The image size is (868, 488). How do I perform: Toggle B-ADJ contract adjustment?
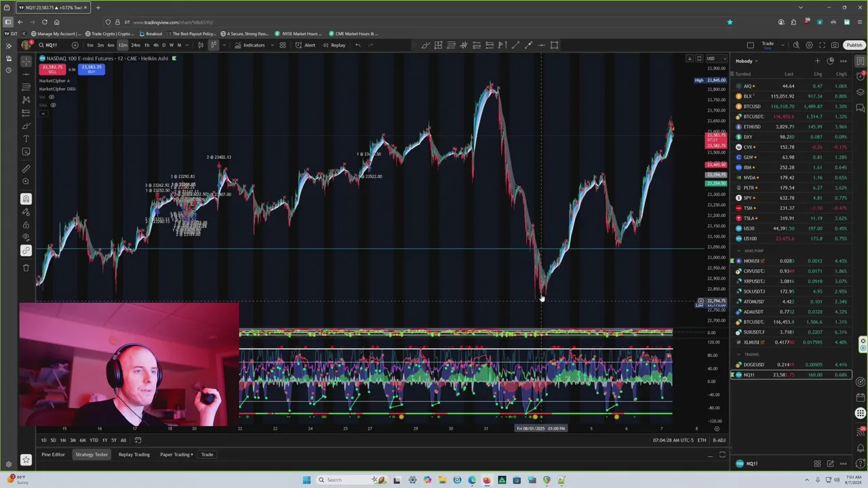[x=719, y=440]
